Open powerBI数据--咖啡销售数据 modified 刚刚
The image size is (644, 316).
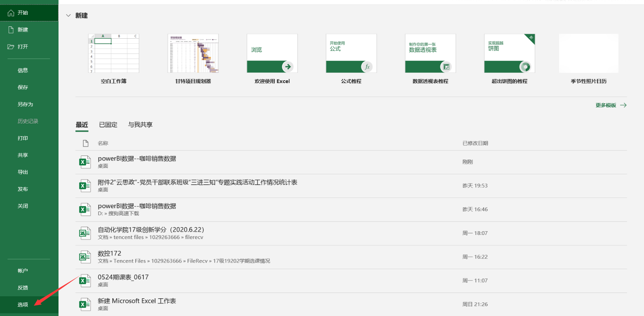coord(137,158)
